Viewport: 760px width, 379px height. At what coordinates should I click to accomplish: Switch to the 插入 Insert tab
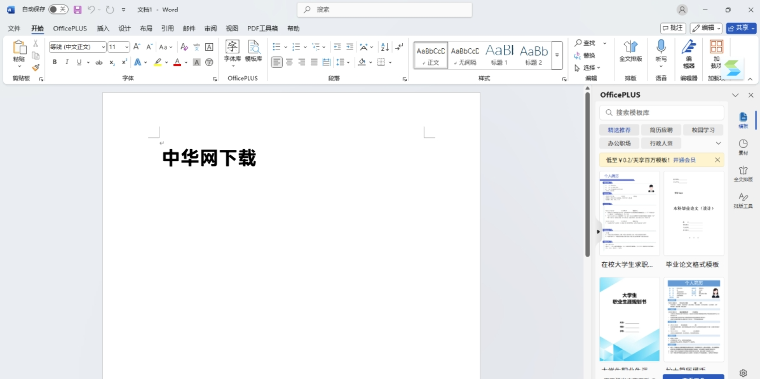tap(103, 28)
